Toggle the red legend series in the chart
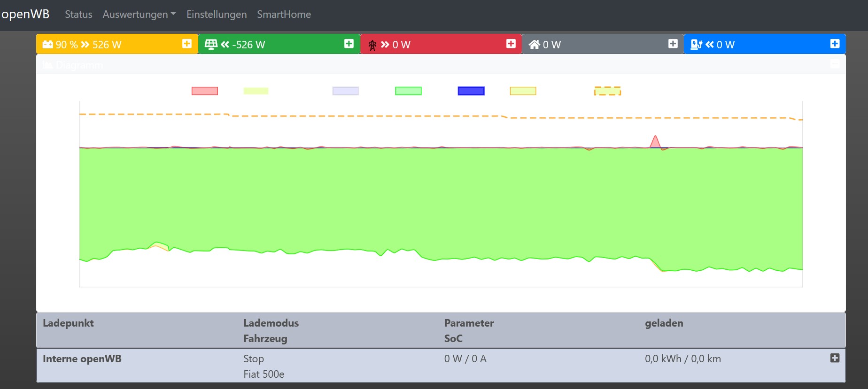The image size is (868, 389). tap(205, 91)
